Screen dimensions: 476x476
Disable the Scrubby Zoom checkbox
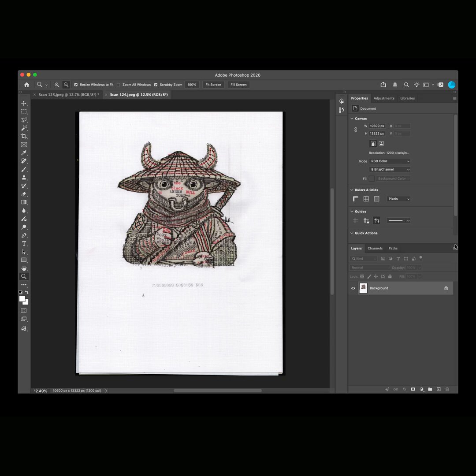pyautogui.click(x=156, y=85)
